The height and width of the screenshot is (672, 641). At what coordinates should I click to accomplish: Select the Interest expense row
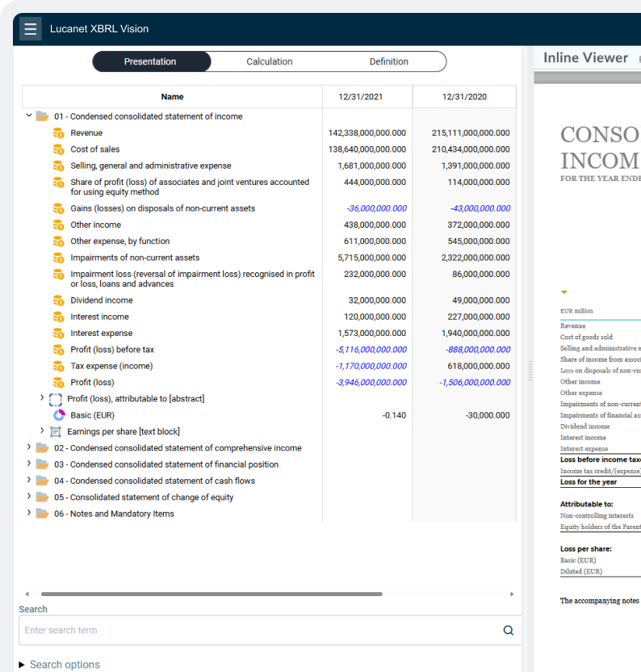point(102,333)
